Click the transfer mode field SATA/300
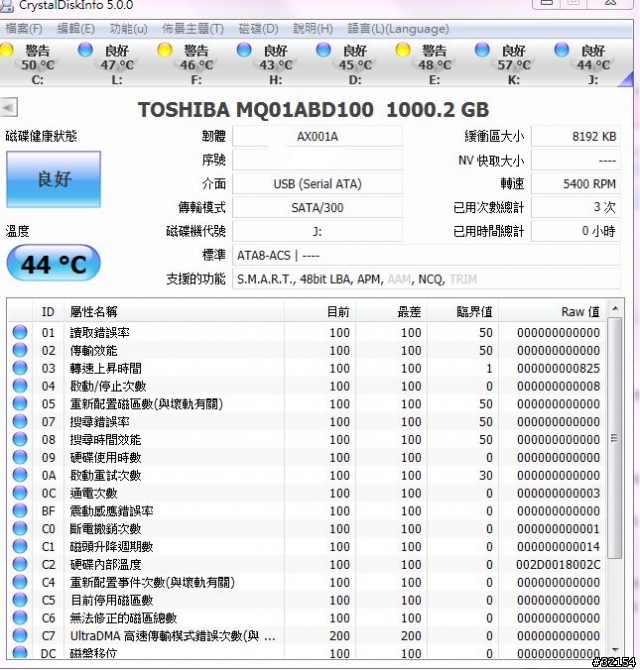The height and width of the screenshot is (670, 640). coord(317,208)
